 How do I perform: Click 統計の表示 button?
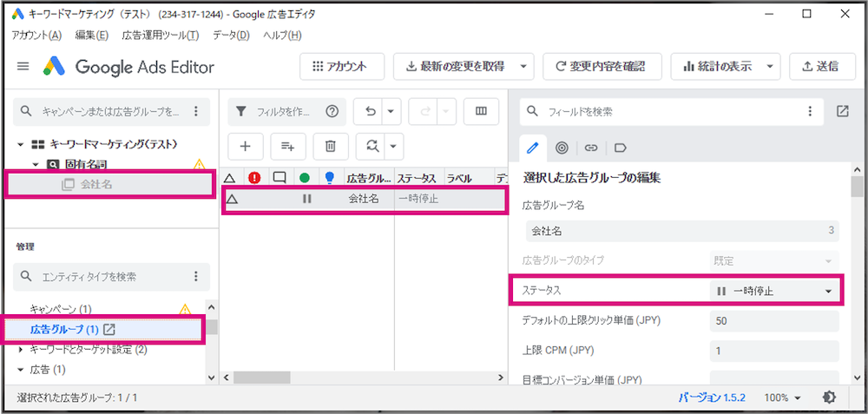718,67
